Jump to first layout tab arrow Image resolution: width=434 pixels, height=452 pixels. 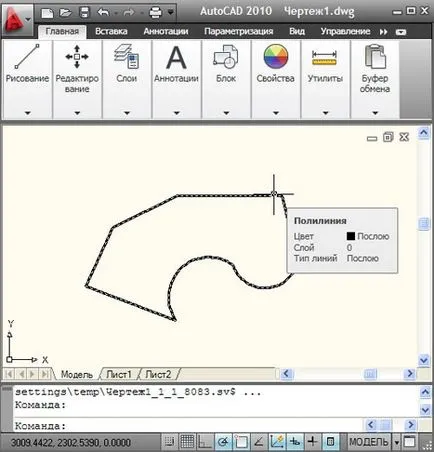(x=9, y=374)
